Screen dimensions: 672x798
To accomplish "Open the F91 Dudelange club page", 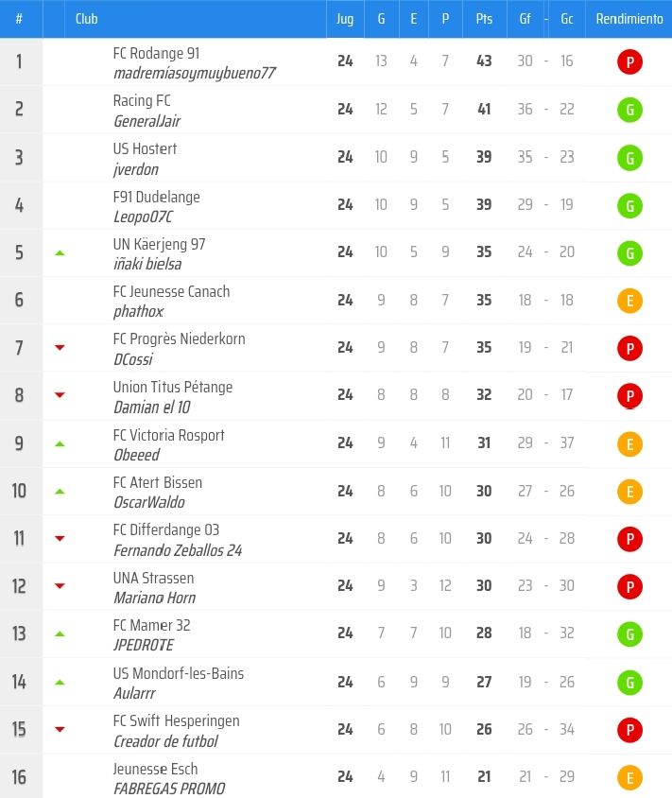I will coord(156,197).
